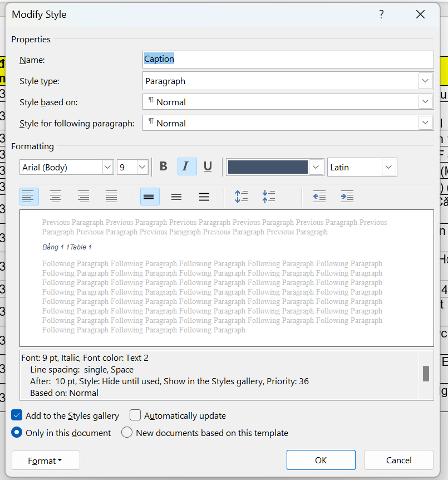The height and width of the screenshot is (480, 448).
Task: Expand Style based on dropdown
Action: click(x=425, y=102)
